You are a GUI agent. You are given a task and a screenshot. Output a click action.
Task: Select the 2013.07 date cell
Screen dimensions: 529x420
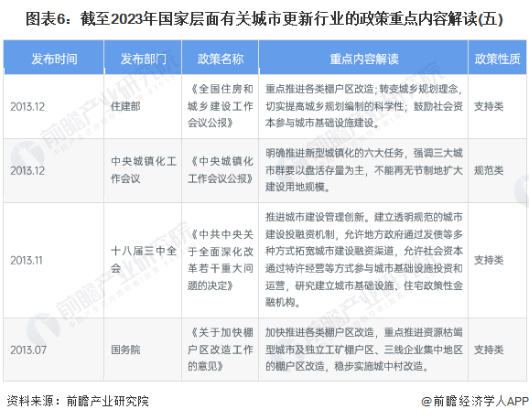pyautogui.click(x=28, y=350)
